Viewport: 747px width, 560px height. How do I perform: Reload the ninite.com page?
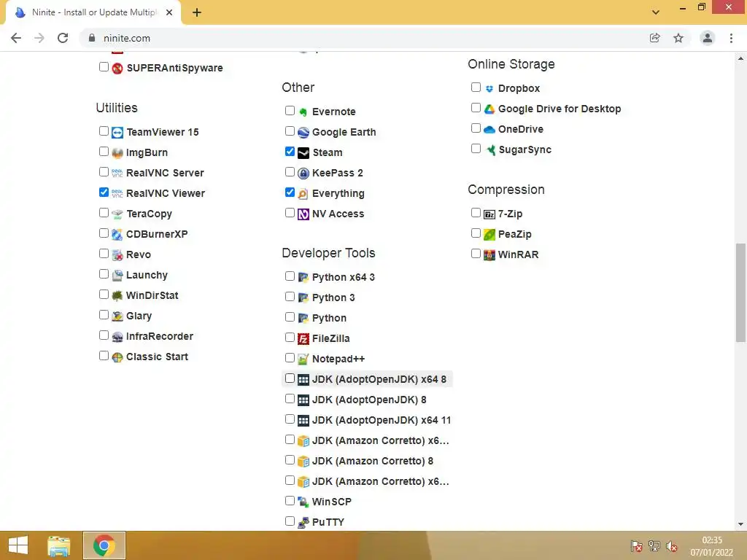point(63,38)
